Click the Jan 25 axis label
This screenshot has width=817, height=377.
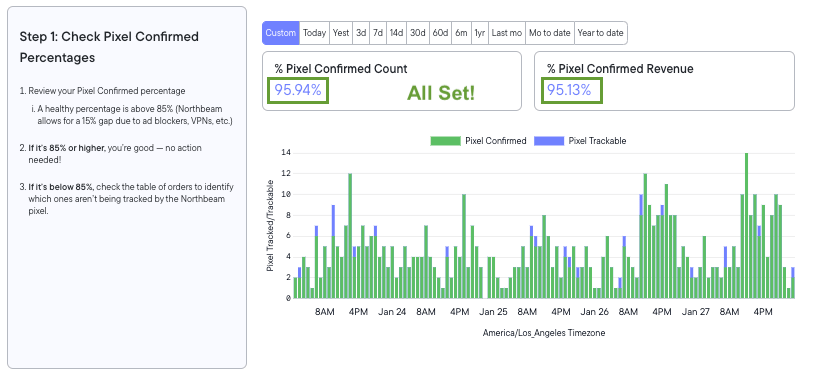click(493, 312)
